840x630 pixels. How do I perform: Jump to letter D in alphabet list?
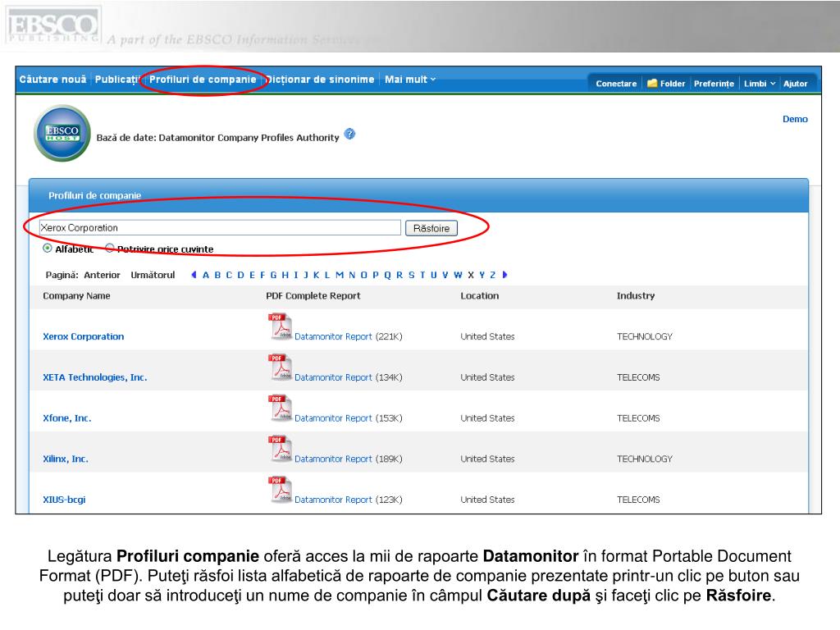click(x=240, y=275)
